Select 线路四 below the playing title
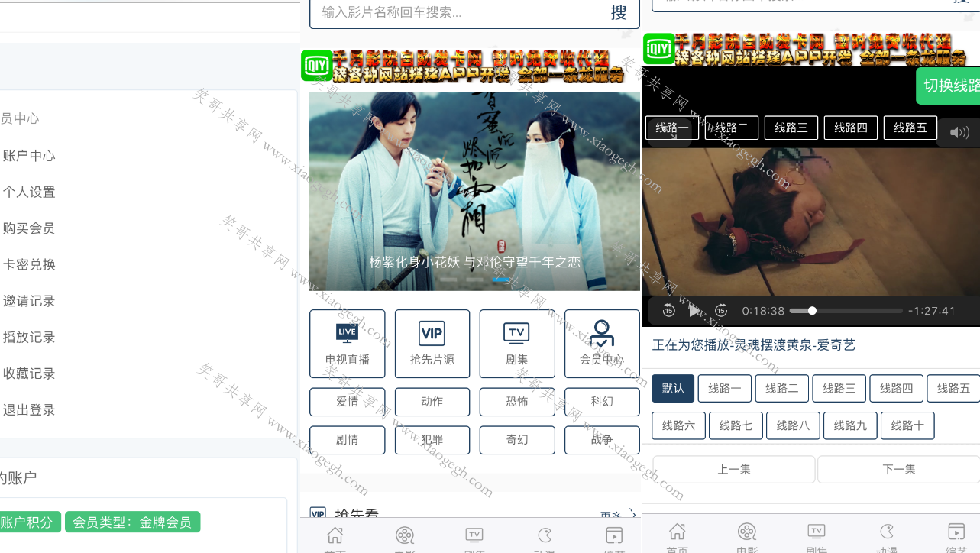980x553 pixels. tap(897, 388)
